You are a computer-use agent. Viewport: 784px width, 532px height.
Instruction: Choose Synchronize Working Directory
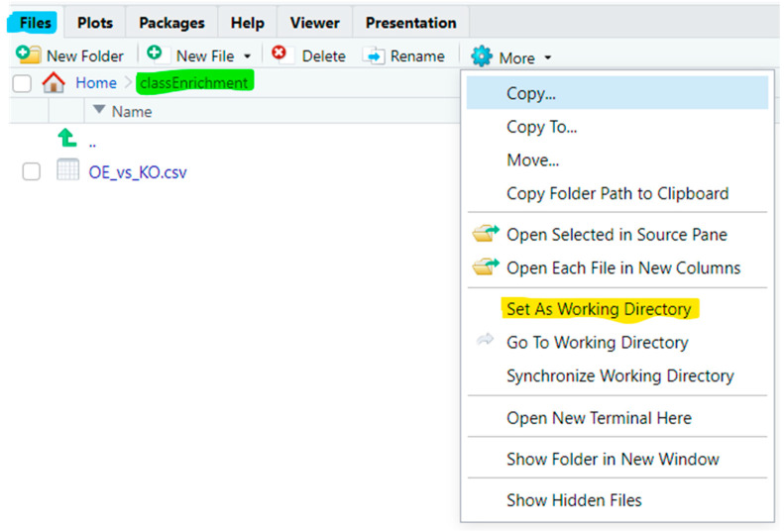pyautogui.click(x=617, y=375)
